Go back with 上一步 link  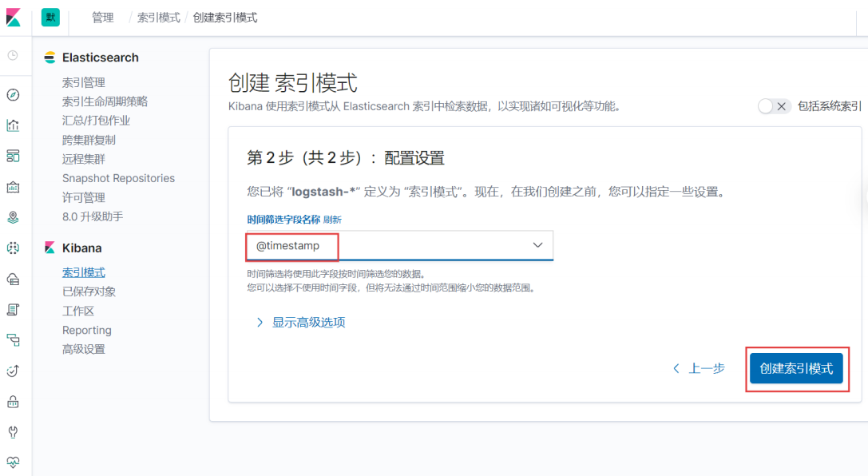(700, 369)
